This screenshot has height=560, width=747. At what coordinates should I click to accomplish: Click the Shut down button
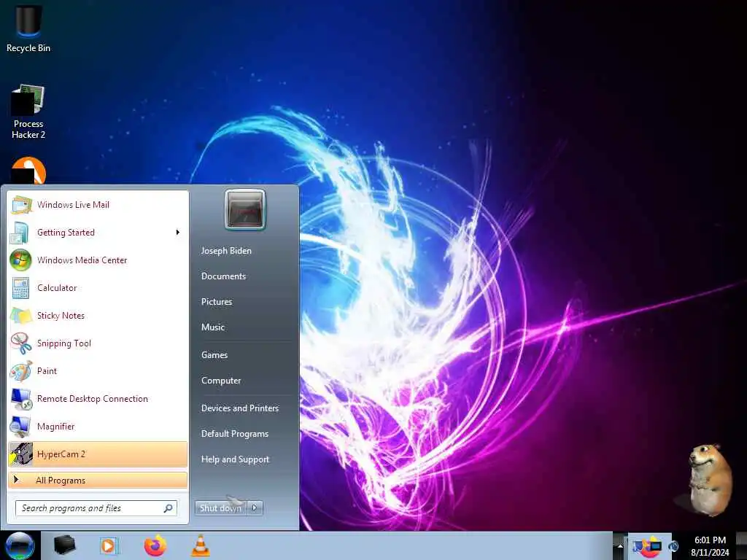tap(221, 508)
